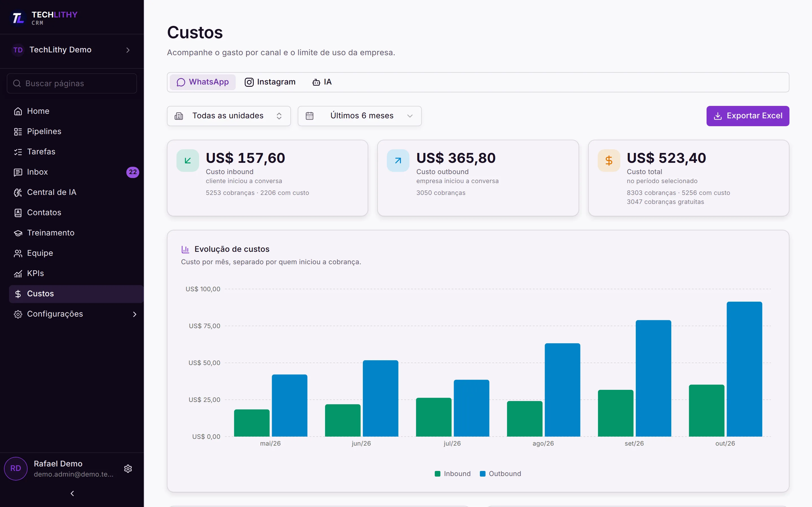Toggle the Inbound series in the legend

[x=452, y=473]
